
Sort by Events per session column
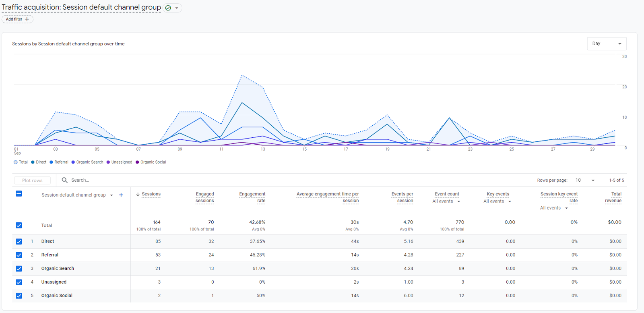pyautogui.click(x=402, y=197)
